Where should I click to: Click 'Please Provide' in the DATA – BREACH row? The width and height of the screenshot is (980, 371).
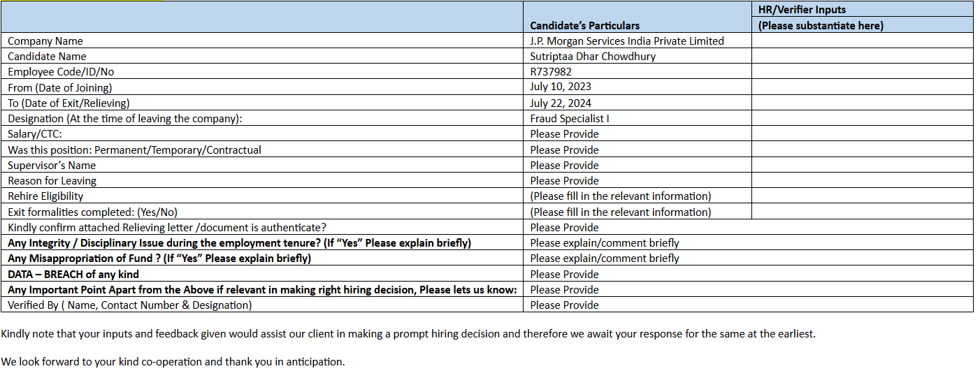pyautogui.click(x=564, y=274)
